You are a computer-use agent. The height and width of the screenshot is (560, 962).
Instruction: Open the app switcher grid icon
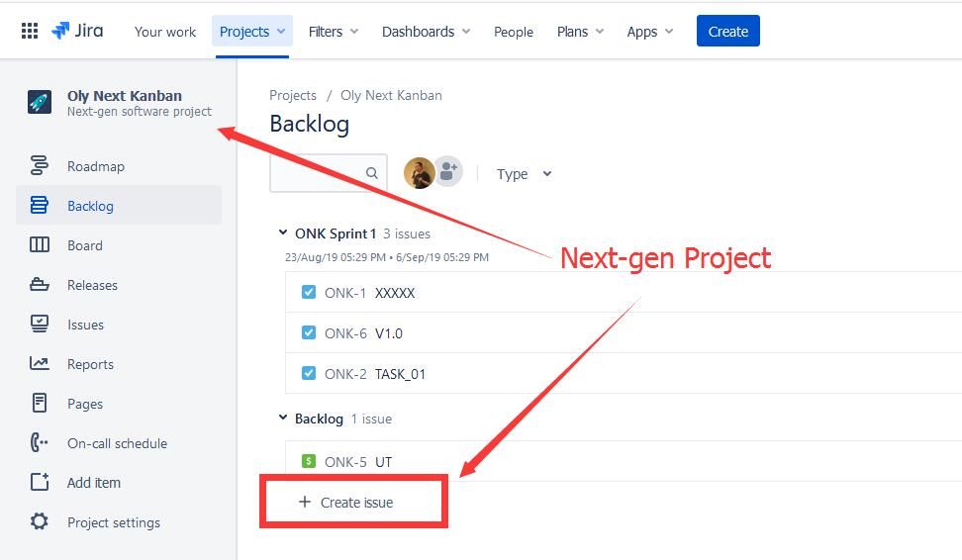pos(30,31)
